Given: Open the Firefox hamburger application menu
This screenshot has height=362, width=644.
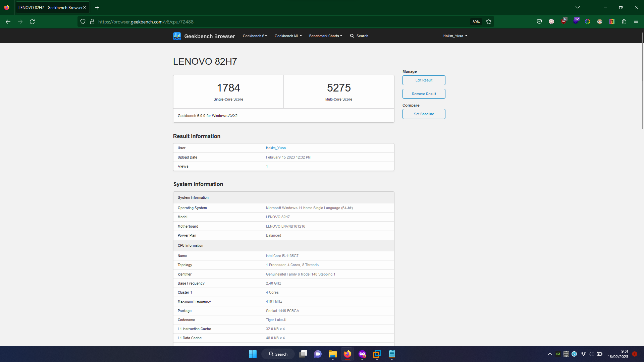Looking at the screenshot, I should (x=636, y=22).
